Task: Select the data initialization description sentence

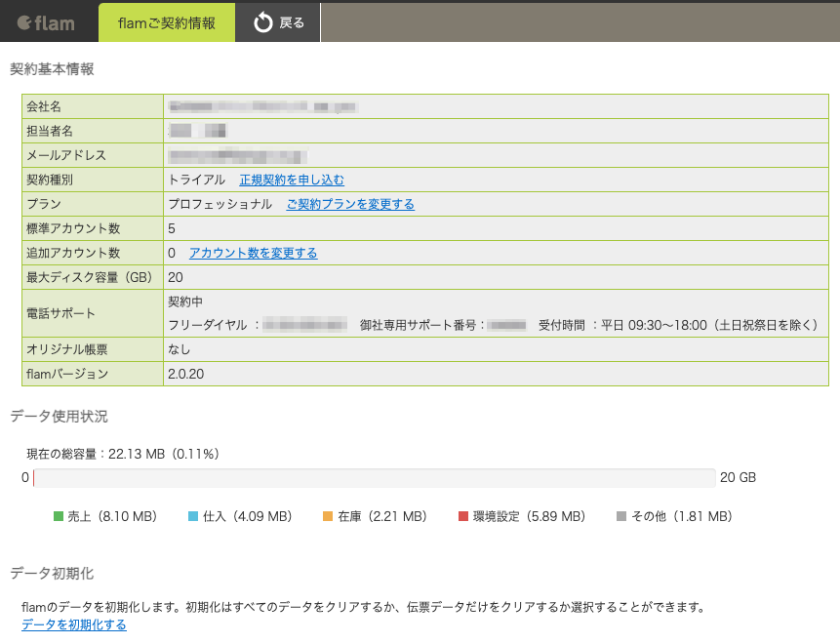Action: pyautogui.click(x=363, y=607)
